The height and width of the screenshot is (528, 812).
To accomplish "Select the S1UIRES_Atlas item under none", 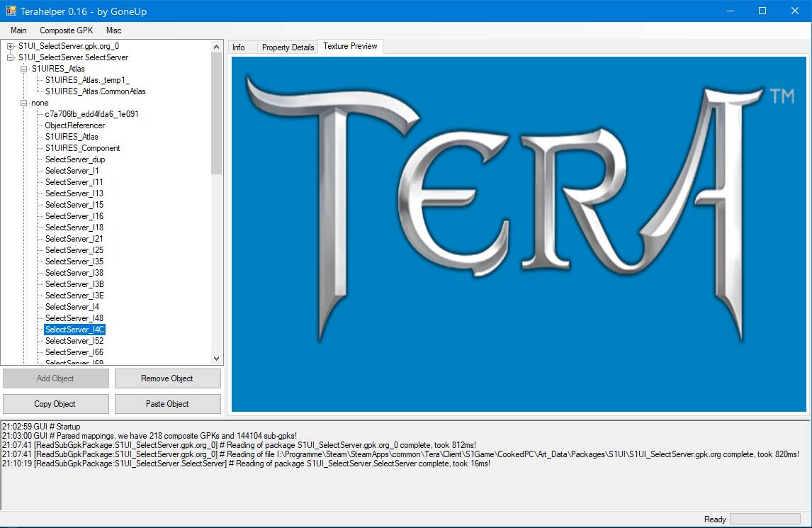I will [x=72, y=137].
